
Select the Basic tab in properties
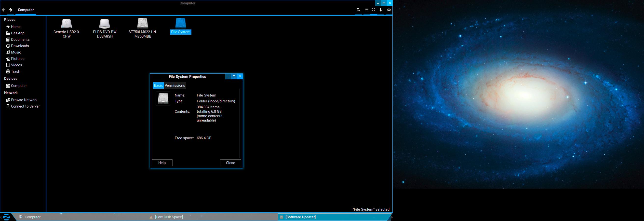tap(158, 85)
